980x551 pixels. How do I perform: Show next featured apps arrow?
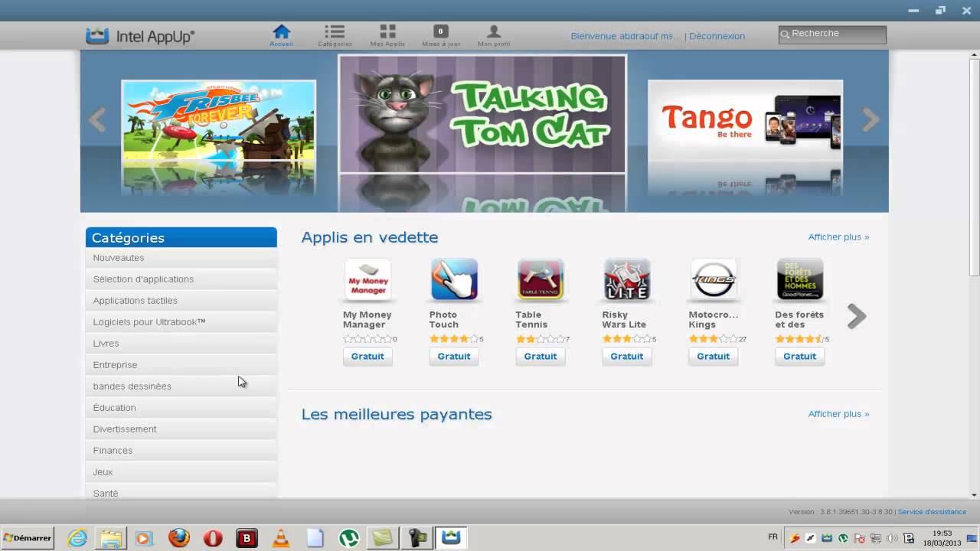tap(857, 316)
